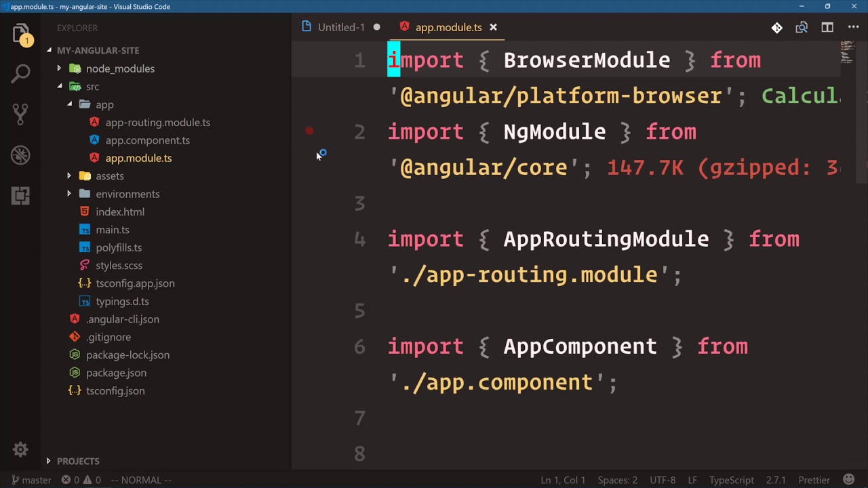Click the master branch status item
Image resolution: width=868 pixels, height=488 pixels.
pos(31,480)
